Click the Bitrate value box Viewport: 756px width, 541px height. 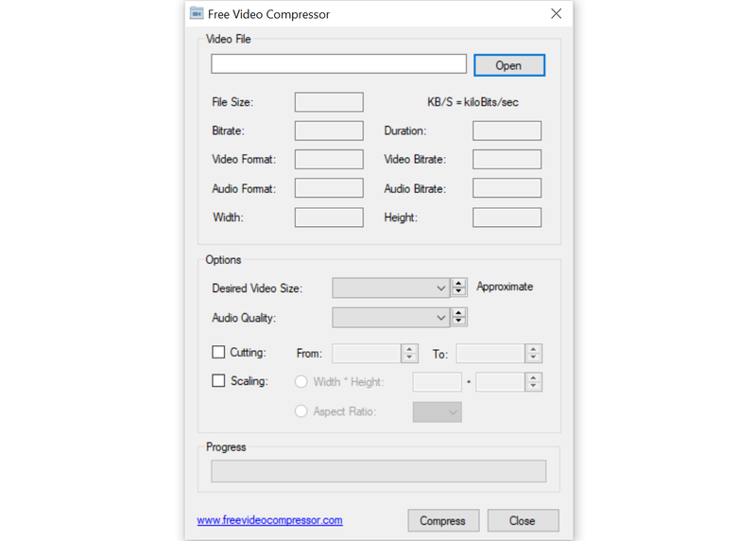[x=329, y=131]
